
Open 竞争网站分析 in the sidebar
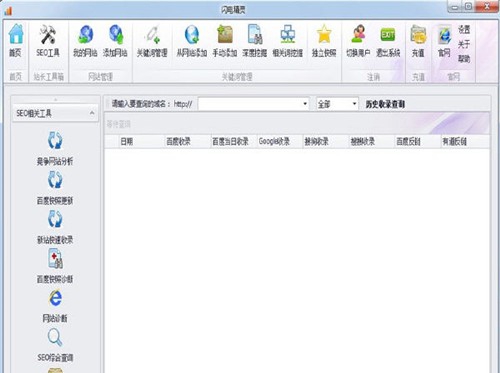click(55, 148)
